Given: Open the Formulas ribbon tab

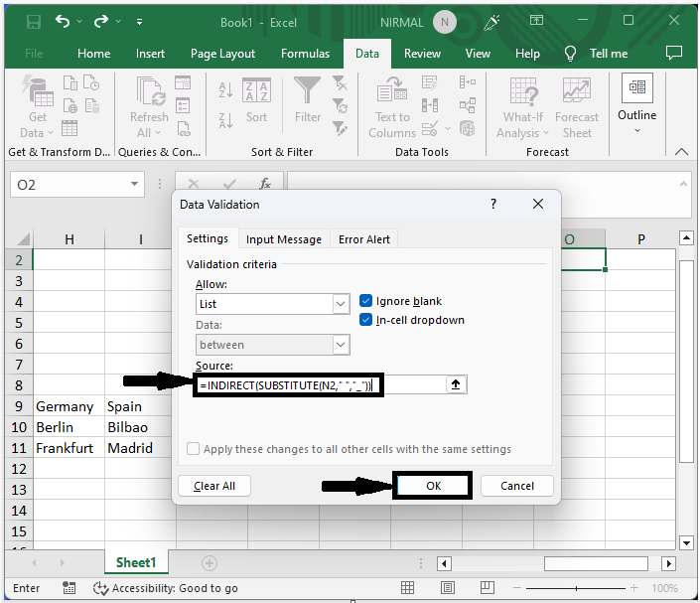Looking at the screenshot, I should (305, 54).
